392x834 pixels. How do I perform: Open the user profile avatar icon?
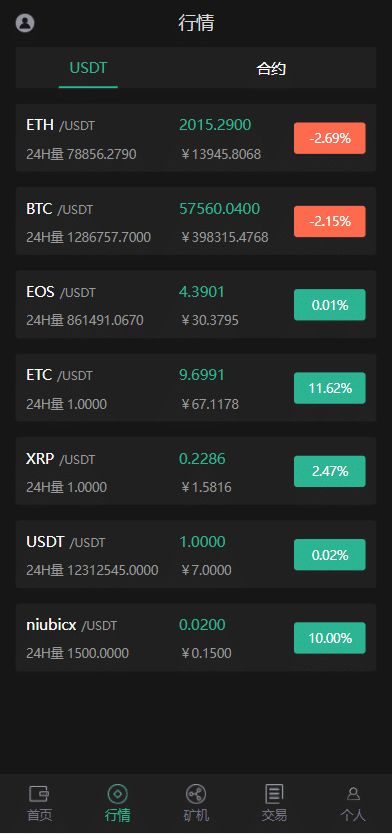tap(25, 23)
